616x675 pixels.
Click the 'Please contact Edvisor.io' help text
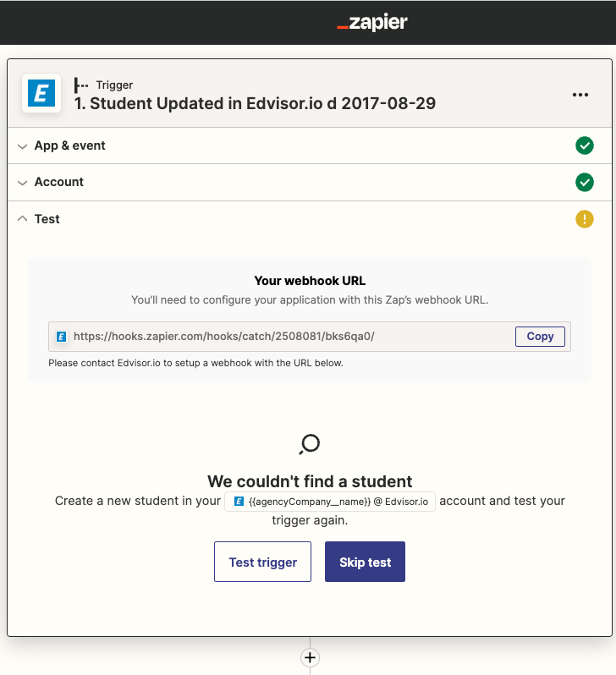[195, 363]
